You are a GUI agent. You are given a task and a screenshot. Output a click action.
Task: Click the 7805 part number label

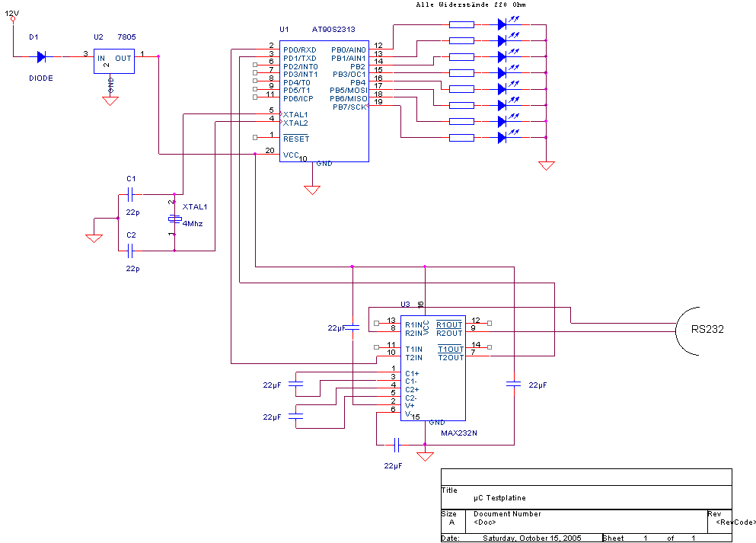[x=127, y=37]
